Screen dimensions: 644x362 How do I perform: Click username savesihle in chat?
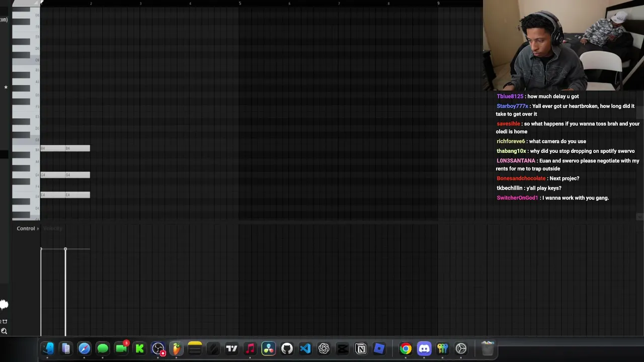[508, 124]
